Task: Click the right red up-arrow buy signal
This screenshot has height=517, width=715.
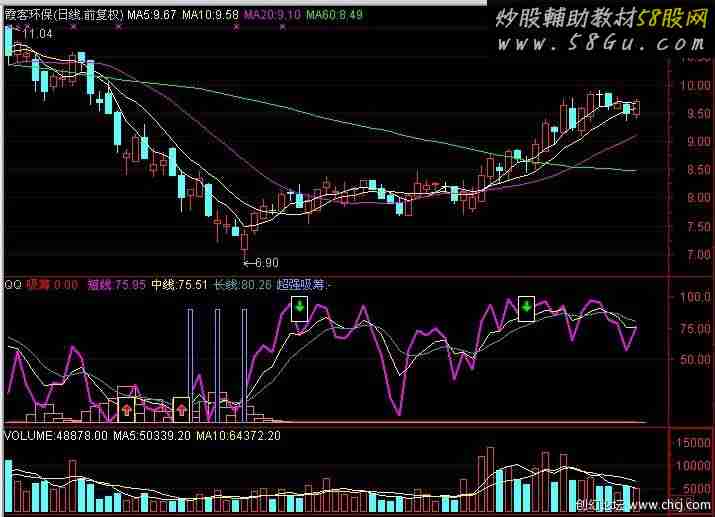Action: click(181, 409)
